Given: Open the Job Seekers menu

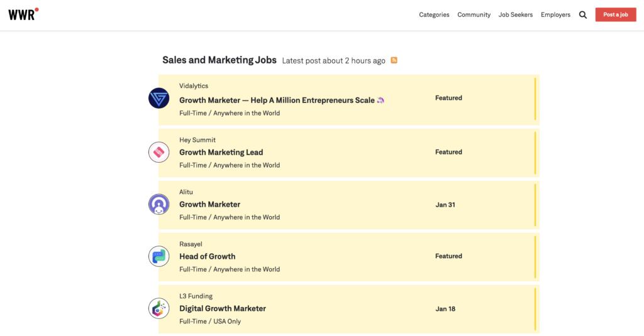Looking at the screenshot, I should click(x=516, y=15).
